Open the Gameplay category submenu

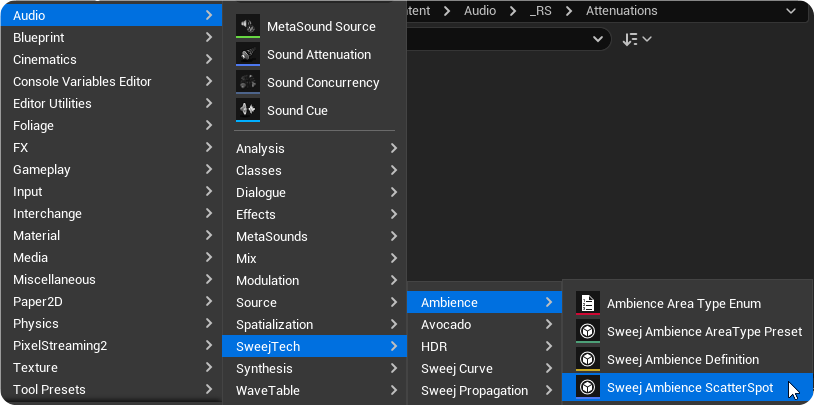(112, 169)
